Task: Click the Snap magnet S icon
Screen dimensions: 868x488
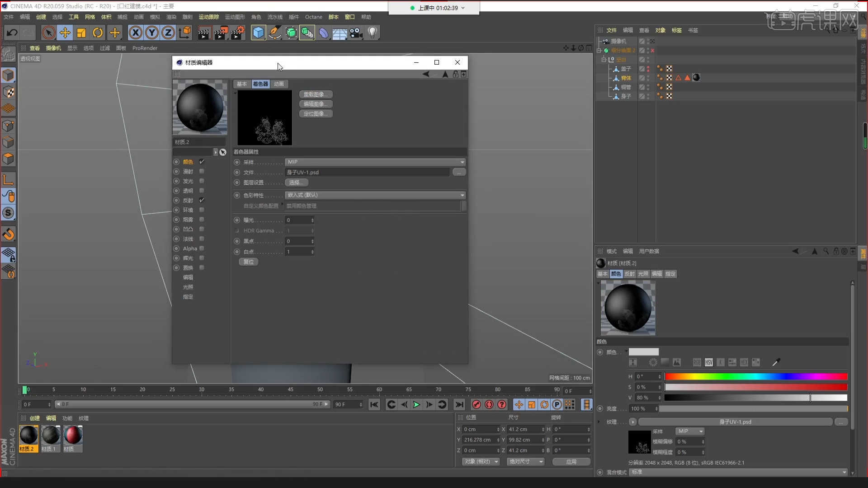Action: coord(8,213)
